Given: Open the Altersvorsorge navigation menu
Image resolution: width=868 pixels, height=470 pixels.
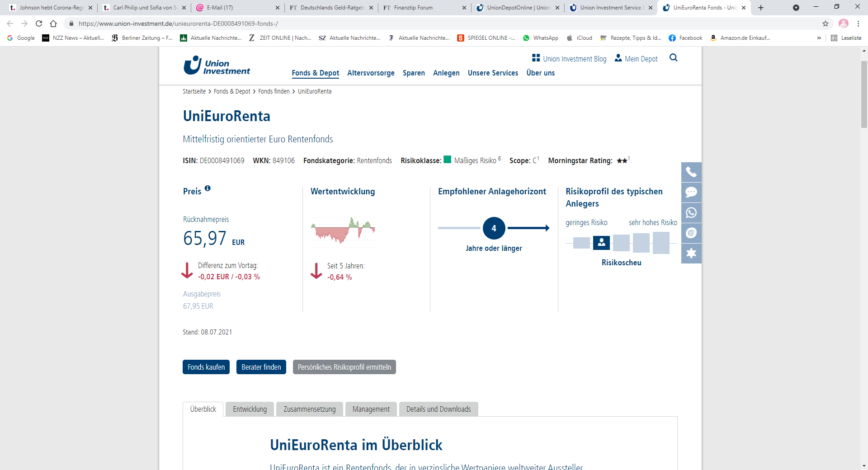Looking at the screenshot, I should click(371, 73).
